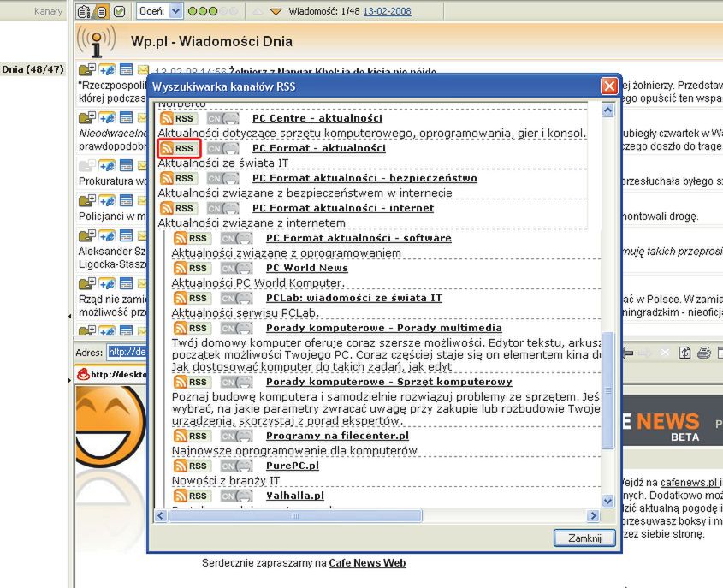Viewport: 723px width, 588px height.
Task: Open the Valhalla.pl link
Action: coord(295,496)
